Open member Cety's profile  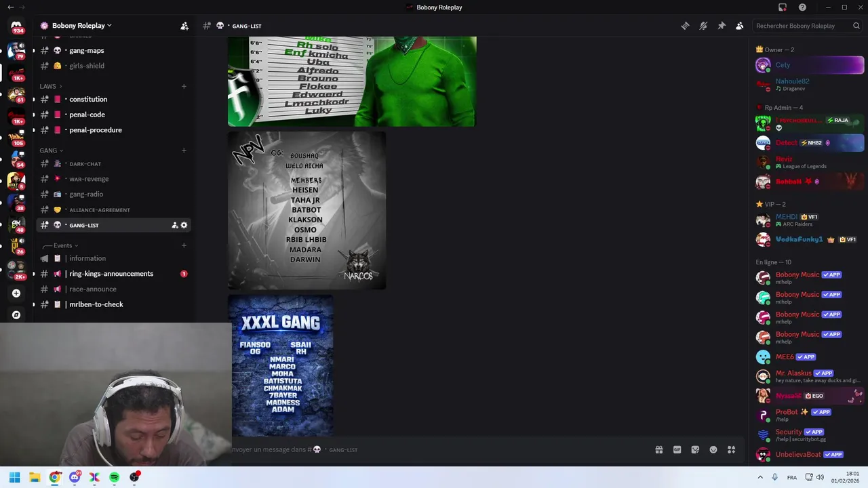click(810, 65)
